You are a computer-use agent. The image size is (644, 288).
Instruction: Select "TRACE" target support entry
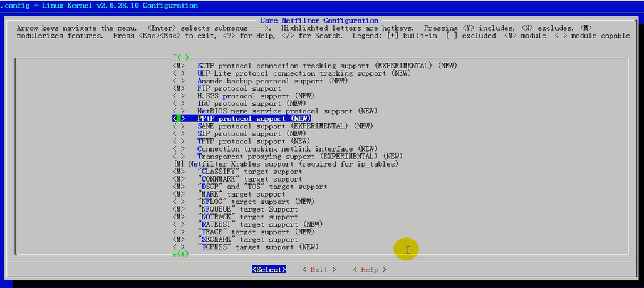[243, 232]
